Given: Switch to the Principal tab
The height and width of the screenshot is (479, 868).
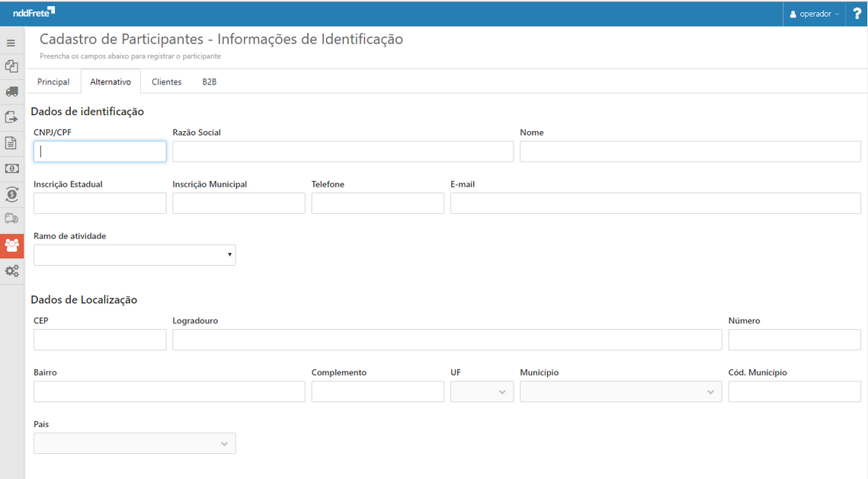Looking at the screenshot, I should [x=53, y=81].
